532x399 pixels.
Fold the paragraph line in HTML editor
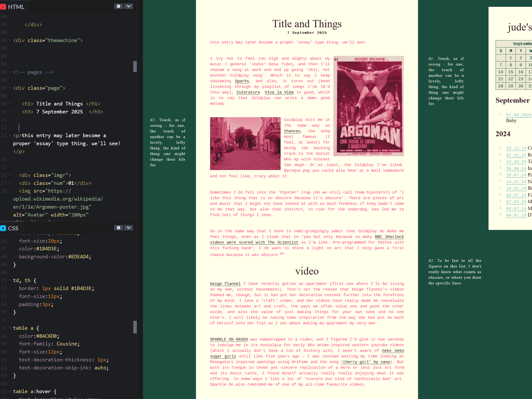pos(10,135)
